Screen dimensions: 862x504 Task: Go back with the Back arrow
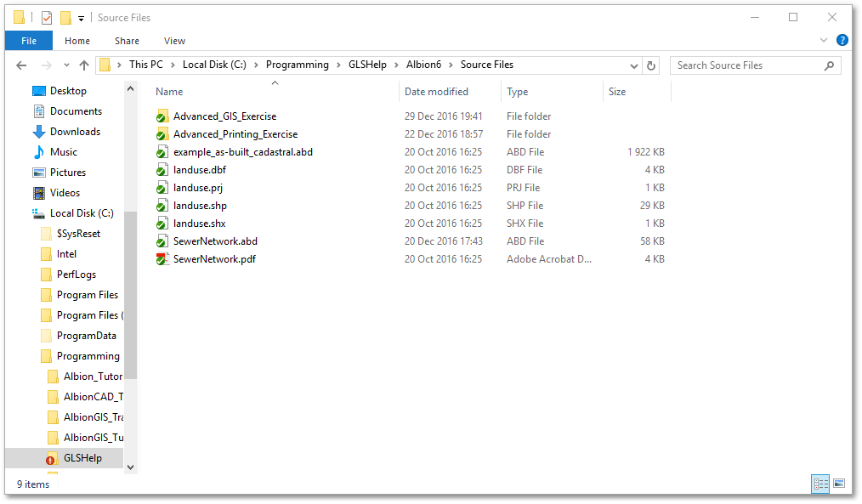point(21,65)
